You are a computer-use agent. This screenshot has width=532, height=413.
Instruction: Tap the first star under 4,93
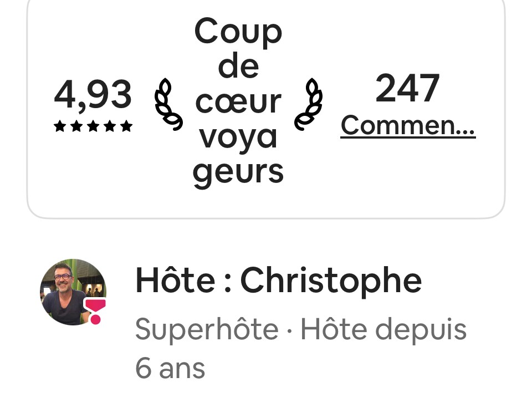[x=60, y=125]
